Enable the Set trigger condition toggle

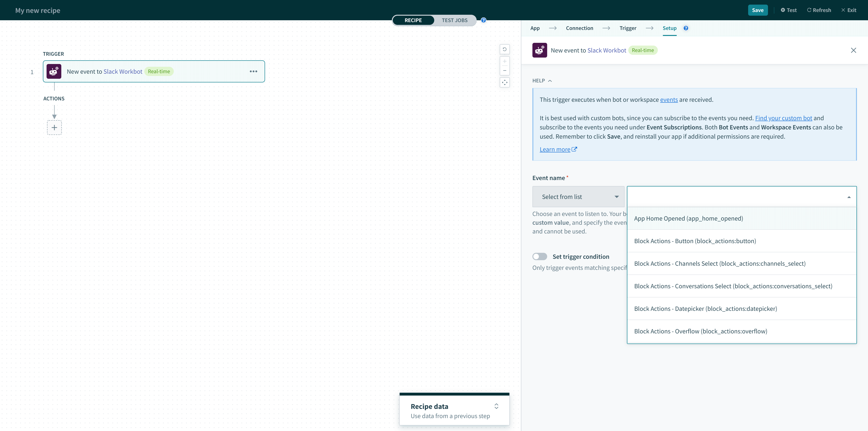click(x=540, y=256)
